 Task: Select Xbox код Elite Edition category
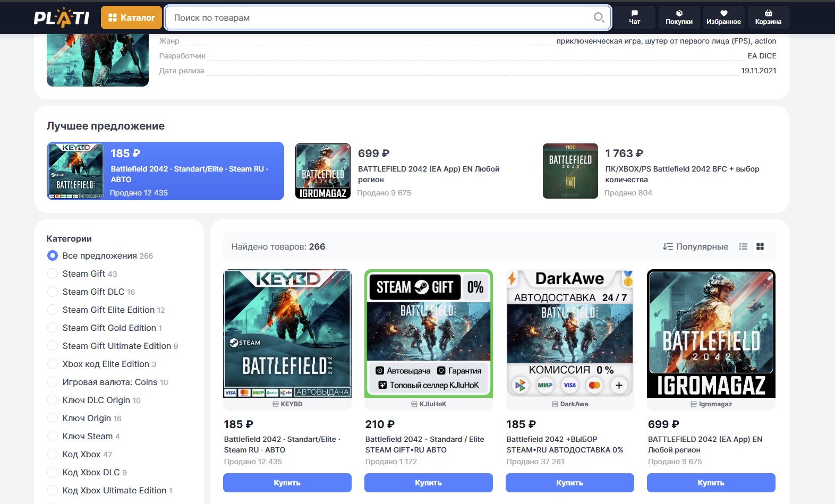coord(101,364)
